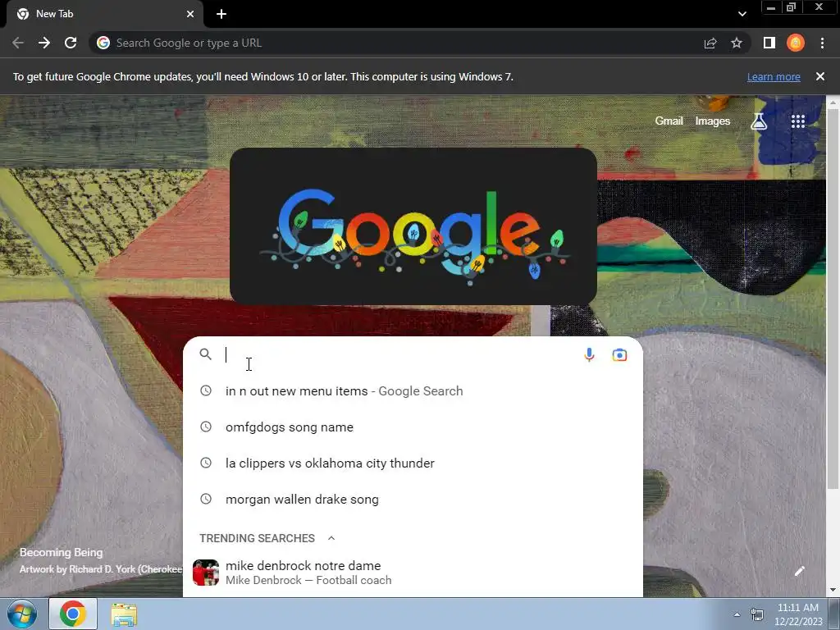
Task: Click clock icon beside morgan wallen suggestion
Action: click(206, 499)
